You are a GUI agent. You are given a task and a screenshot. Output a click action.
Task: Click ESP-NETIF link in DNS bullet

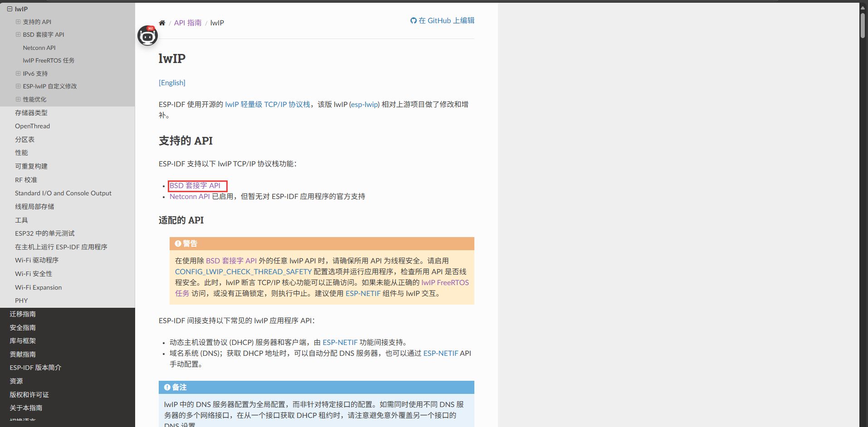[441, 353]
